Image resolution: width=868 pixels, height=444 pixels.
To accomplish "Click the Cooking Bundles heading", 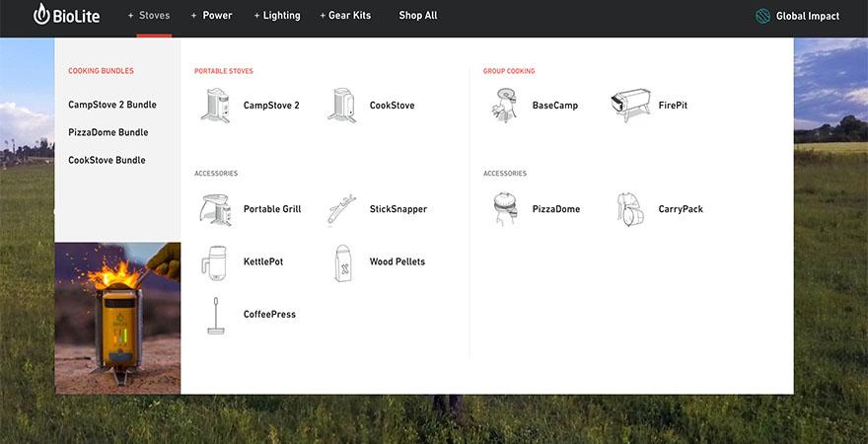I will click(x=101, y=71).
